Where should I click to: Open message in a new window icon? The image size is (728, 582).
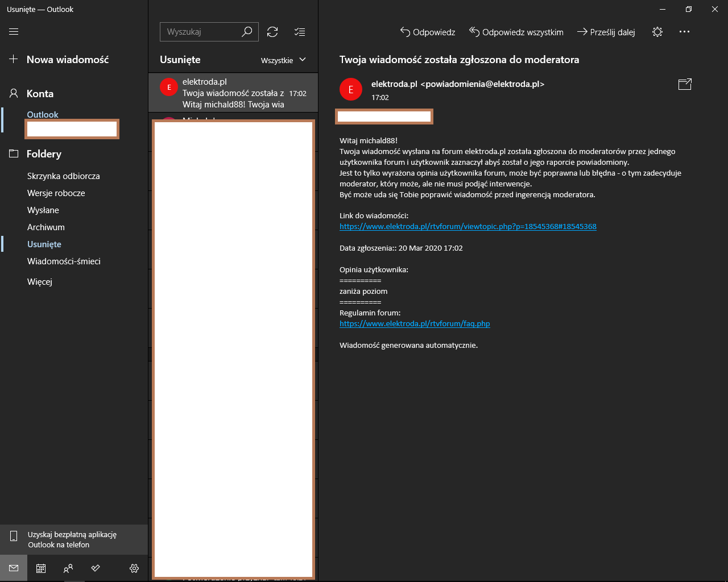point(685,84)
